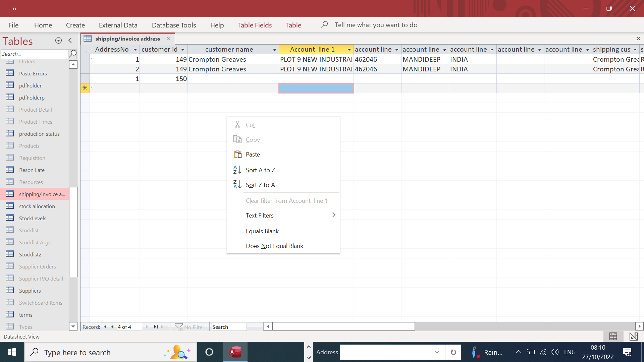The width and height of the screenshot is (644, 362).
Task: Click the Sort A to Z icon
Action: pyautogui.click(x=237, y=170)
